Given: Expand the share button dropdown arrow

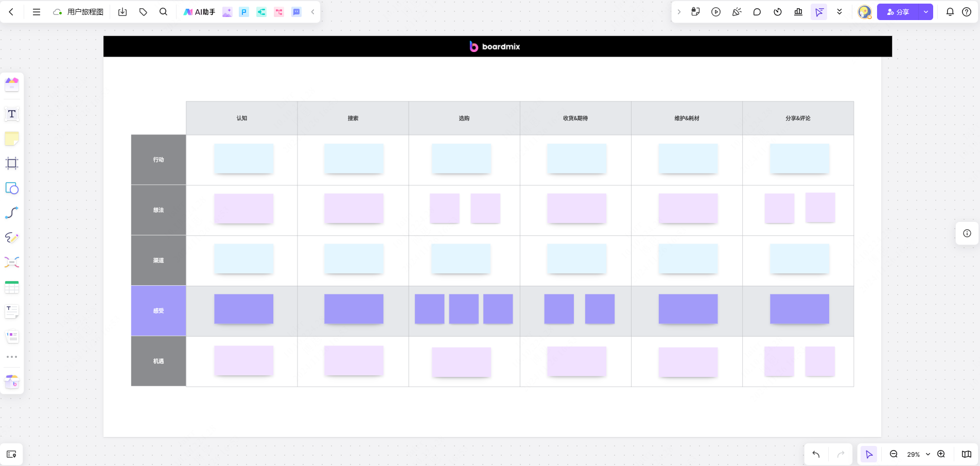Looking at the screenshot, I should [926, 12].
